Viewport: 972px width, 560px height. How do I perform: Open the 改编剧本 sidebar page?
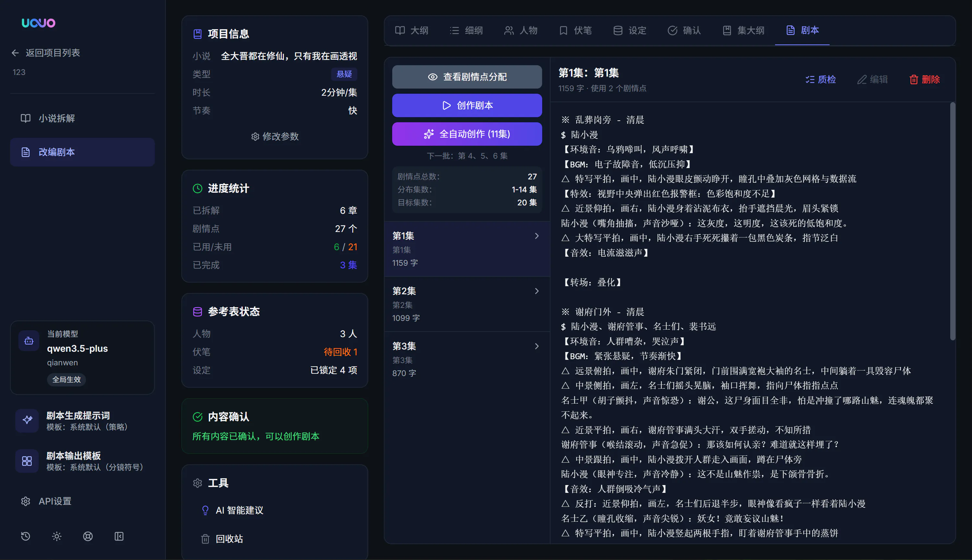pos(82,152)
